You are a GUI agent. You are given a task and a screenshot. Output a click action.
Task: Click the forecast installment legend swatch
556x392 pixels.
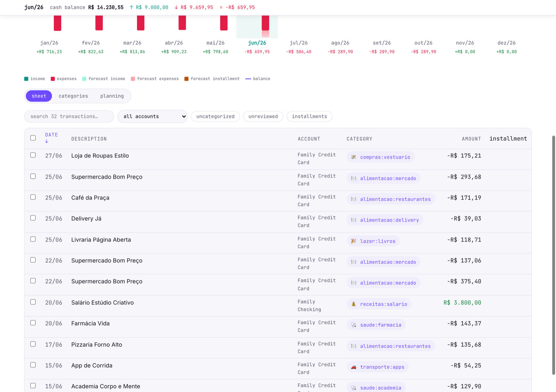click(x=187, y=79)
